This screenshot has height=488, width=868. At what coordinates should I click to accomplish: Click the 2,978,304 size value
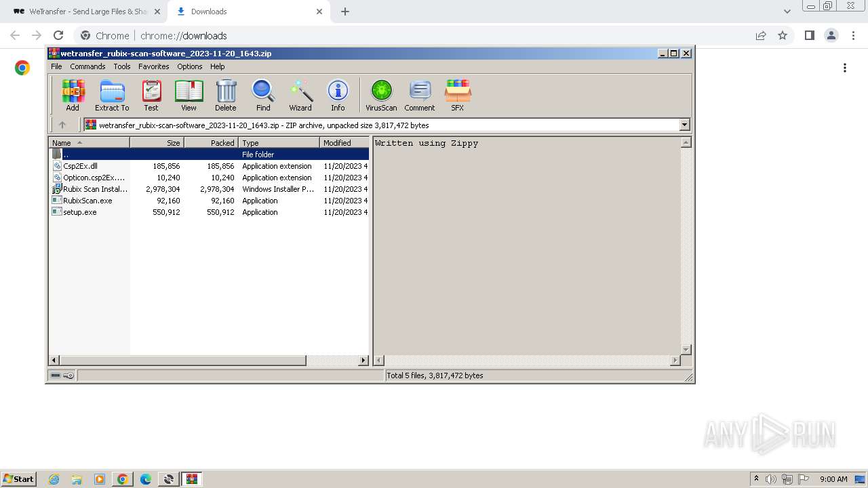tap(163, 189)
